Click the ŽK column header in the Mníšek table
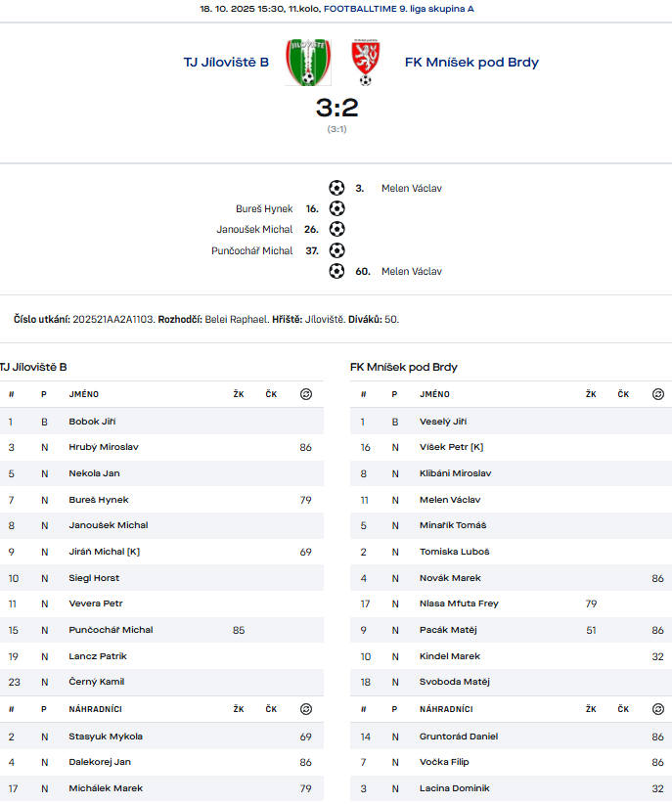The height and width of the screenshot is (804, 672). click(x=591, y=394)
